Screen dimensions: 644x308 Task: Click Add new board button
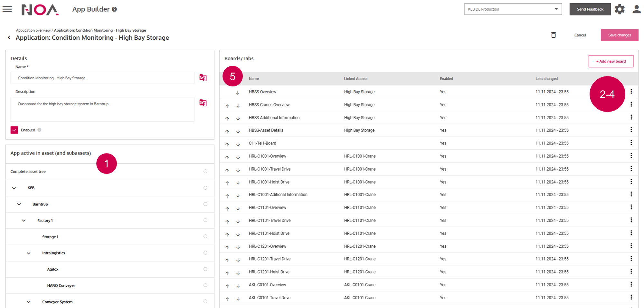point(611,61)
